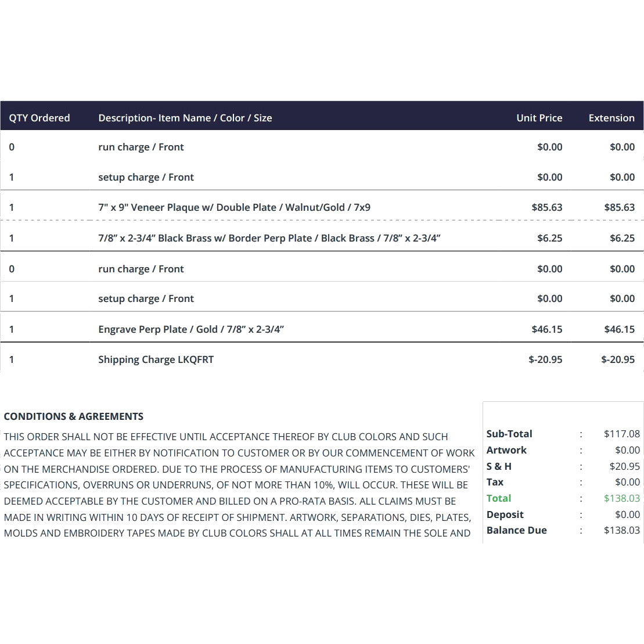Click the $46.15 extension amount
Image resolution: width=644 pixels, height=644 pixels.
[x=619, y=329]
